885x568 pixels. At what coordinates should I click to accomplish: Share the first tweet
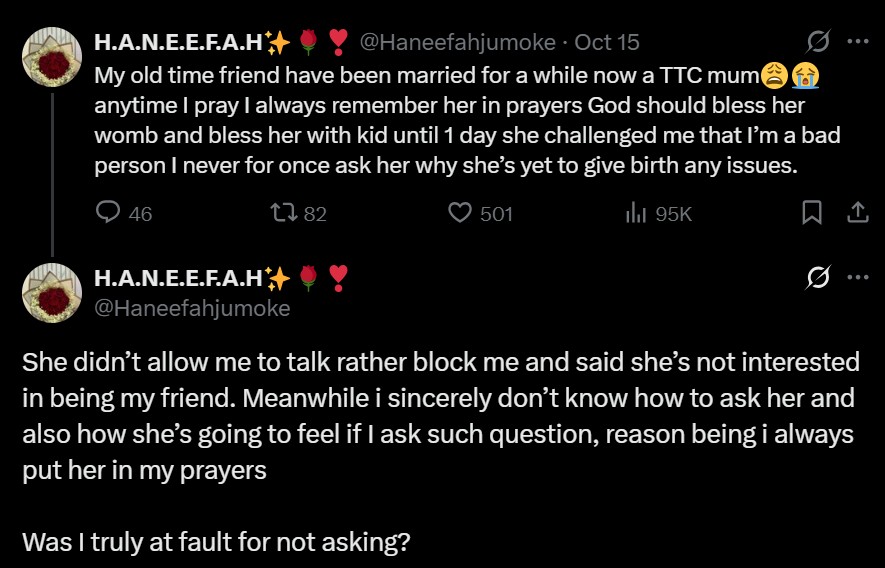(857, 212)
